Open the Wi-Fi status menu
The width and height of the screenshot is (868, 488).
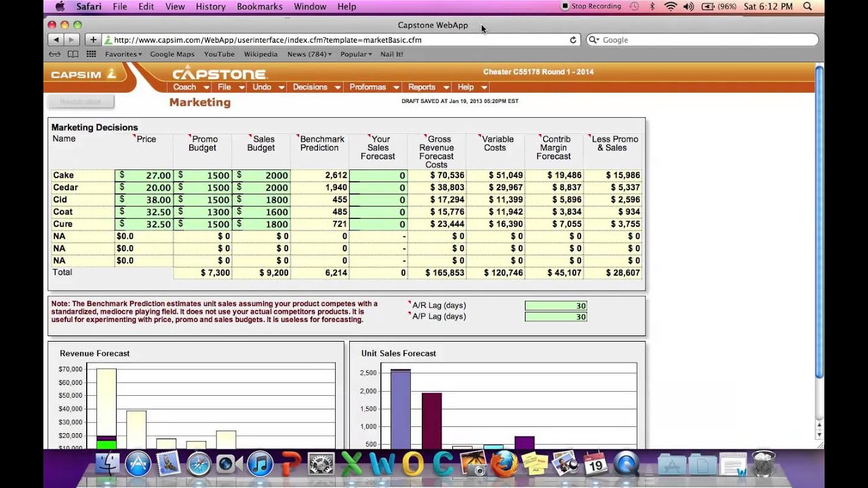(671, 6)
